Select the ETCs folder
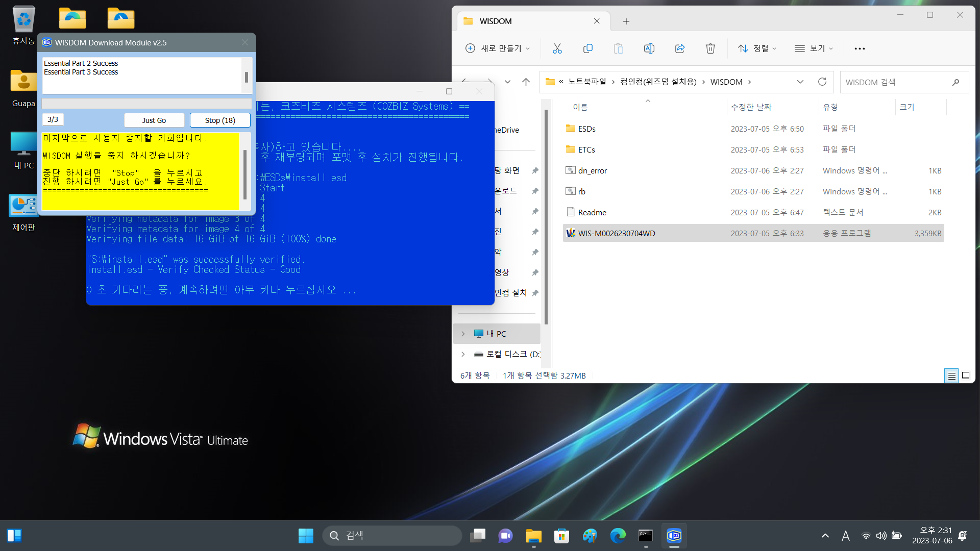The height and width of the screenshot is (551, 980). tap(753, 149)
